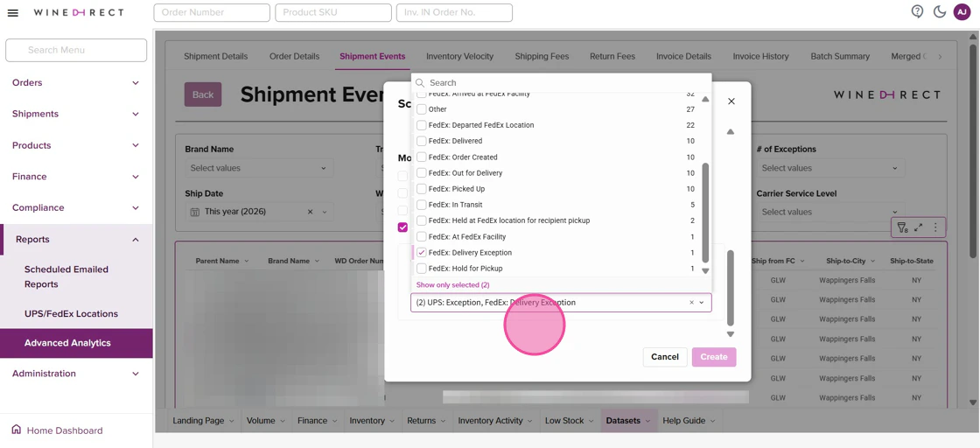
Task: Switch to the Shipment Details tab
Action: tap(215, 56)
